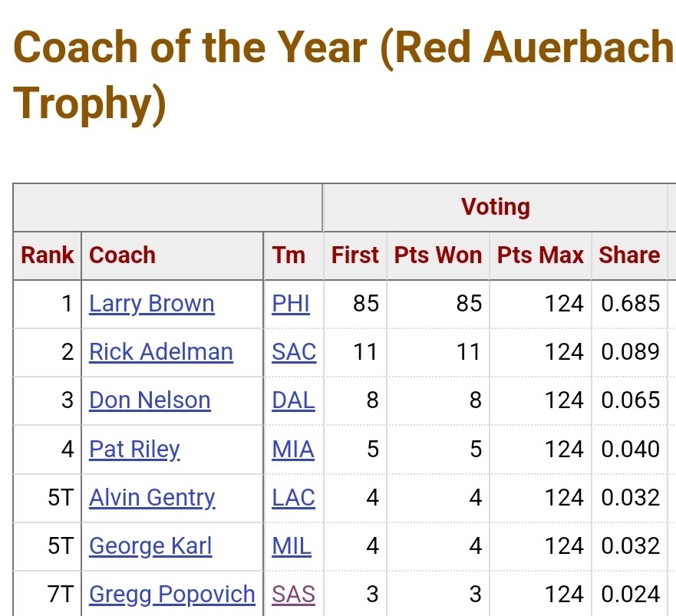Open the George Karl link

[x=150, y=545]
